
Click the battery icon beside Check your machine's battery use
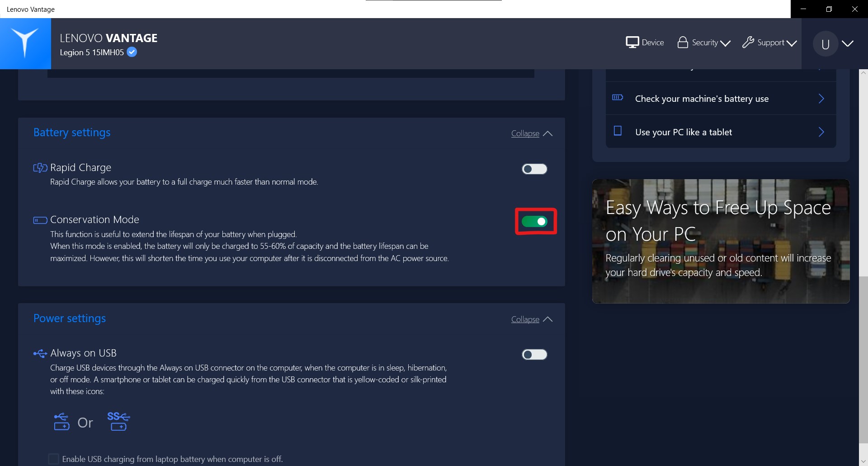click(618, 98)
